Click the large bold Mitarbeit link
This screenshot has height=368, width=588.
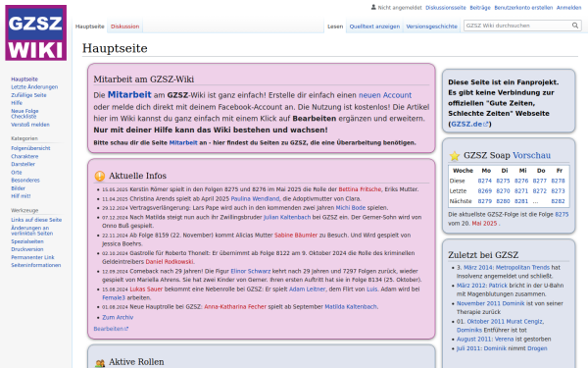click(129, 94)
